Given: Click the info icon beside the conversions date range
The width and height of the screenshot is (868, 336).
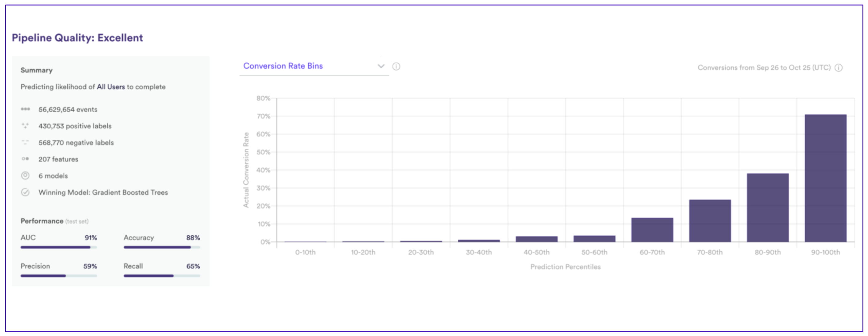Looking at the screenshot, I should pyautogui.click(x=839, y=68).
